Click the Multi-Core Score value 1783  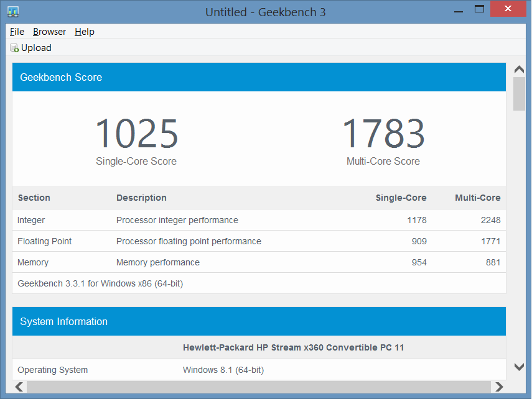383,134
